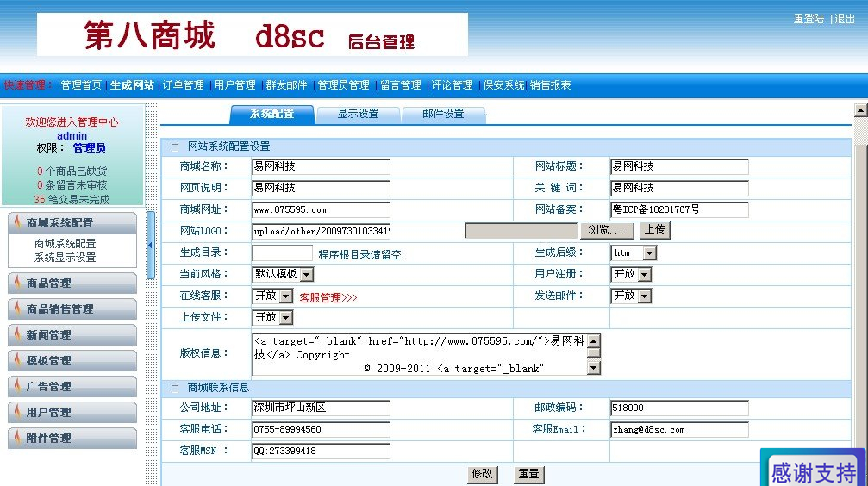Image resolution: width=868 pixels, height=486 pixels.
Task: Focus the 客服Email input field
Action: 680,429
